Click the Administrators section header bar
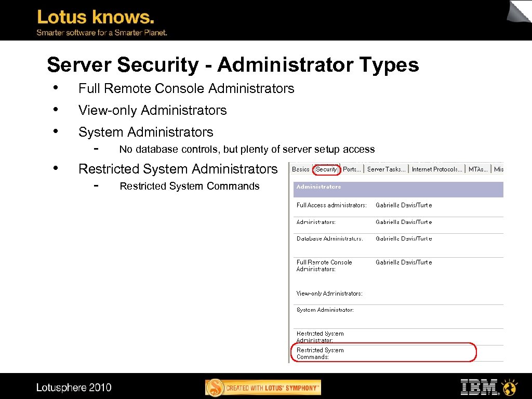 pyautogui.click(x=398, y=189)
